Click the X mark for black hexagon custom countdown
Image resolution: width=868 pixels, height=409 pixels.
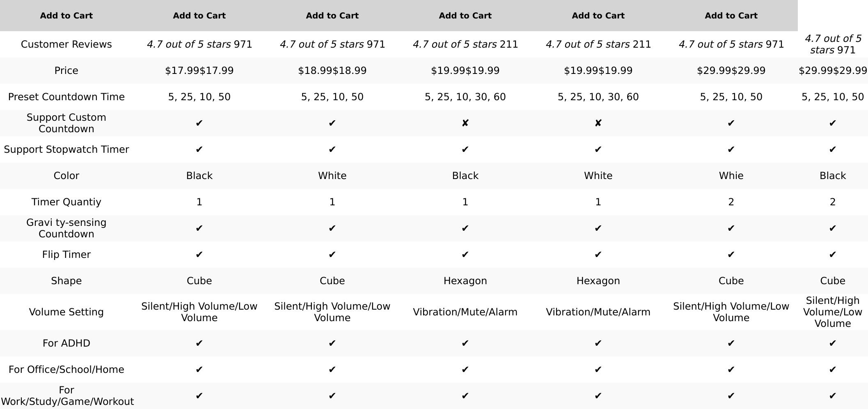pyautogui.click(x=465, y=123)
